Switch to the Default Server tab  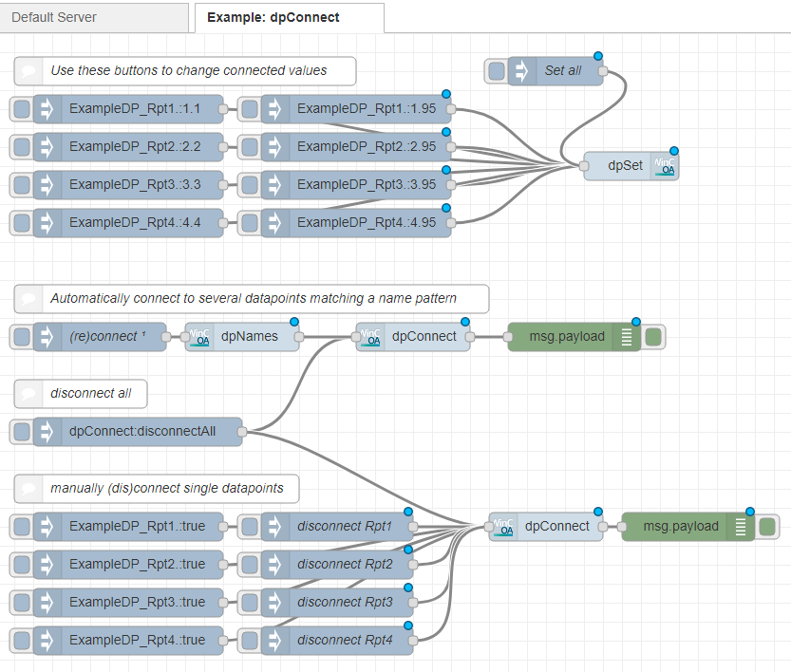[x=54, y=17]
